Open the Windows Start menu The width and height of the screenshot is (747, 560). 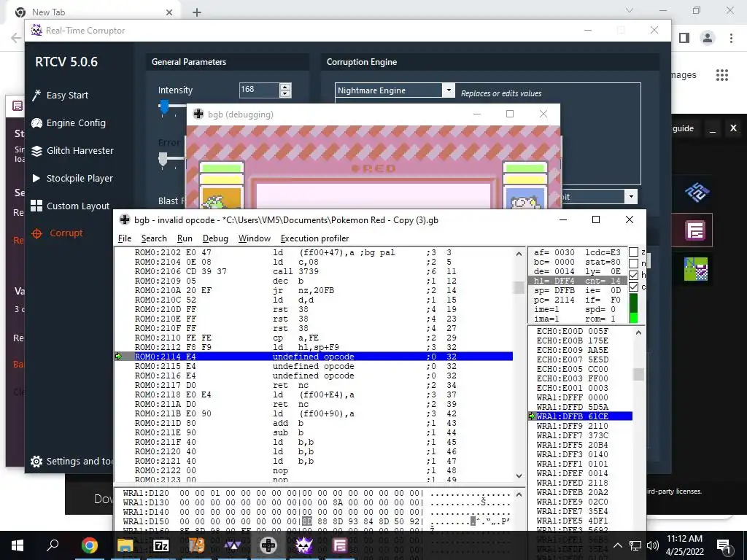(18, 545)
